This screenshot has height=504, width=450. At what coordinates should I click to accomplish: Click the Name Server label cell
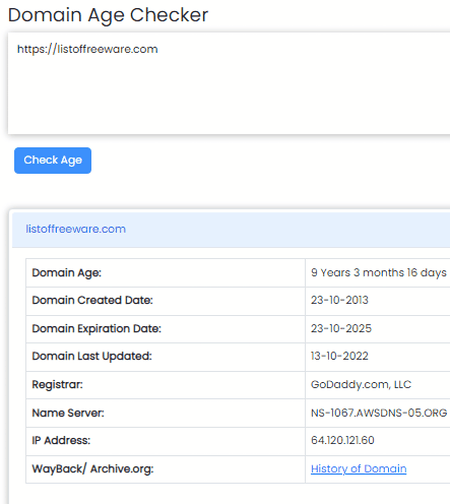[x=166, y=413]
